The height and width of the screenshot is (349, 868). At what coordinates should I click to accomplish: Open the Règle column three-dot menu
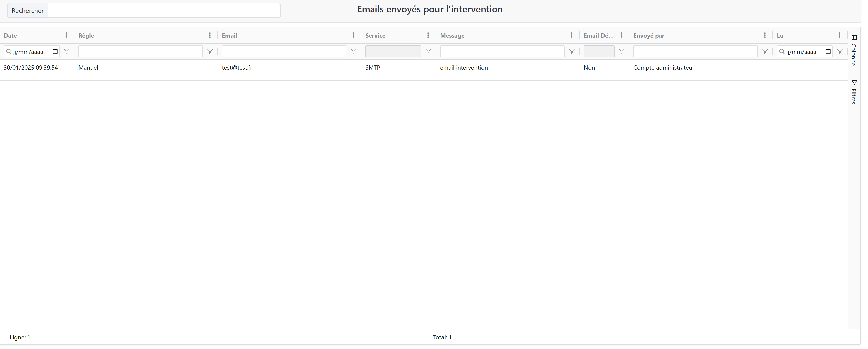(210, 35)
